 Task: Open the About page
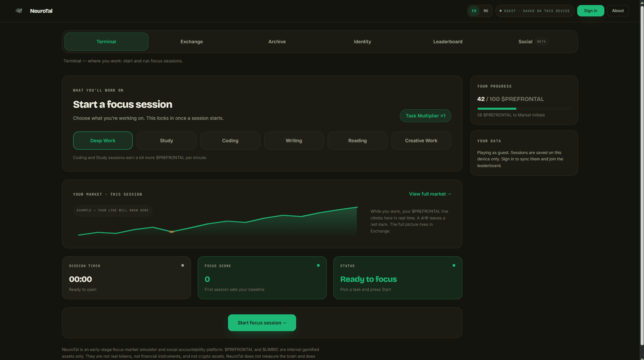tap(618, 11)
